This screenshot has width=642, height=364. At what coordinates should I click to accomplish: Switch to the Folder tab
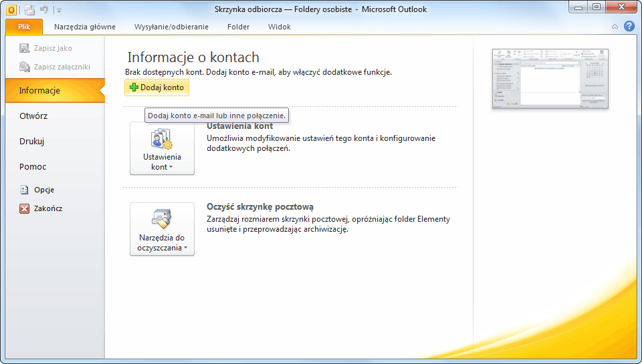pyautogui.click(x=238, y=27)
